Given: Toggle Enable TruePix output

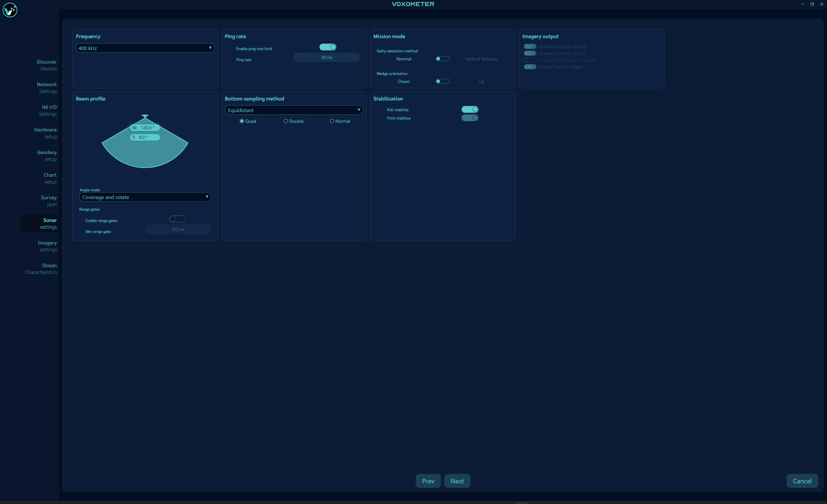Looking at the screenshot, I should (530, 67).
